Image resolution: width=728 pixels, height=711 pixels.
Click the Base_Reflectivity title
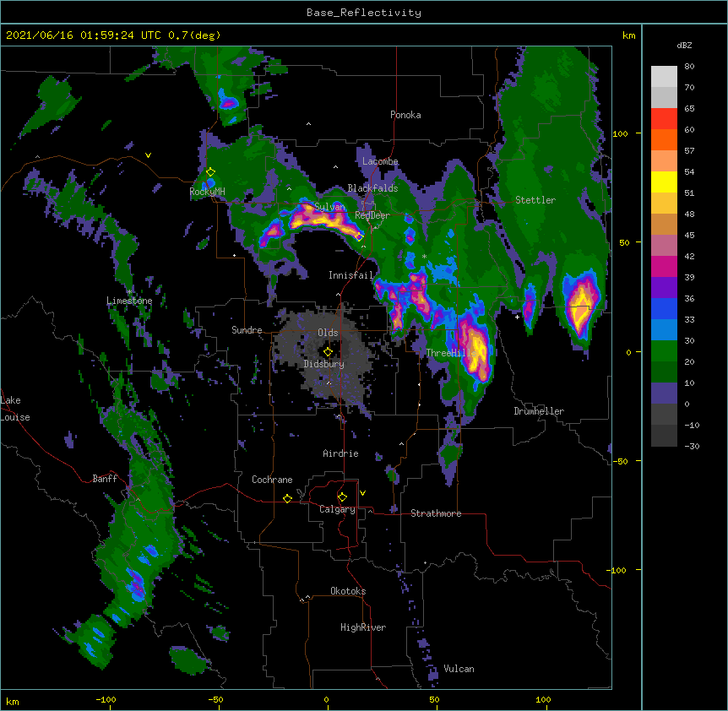[x=364, y=13]
